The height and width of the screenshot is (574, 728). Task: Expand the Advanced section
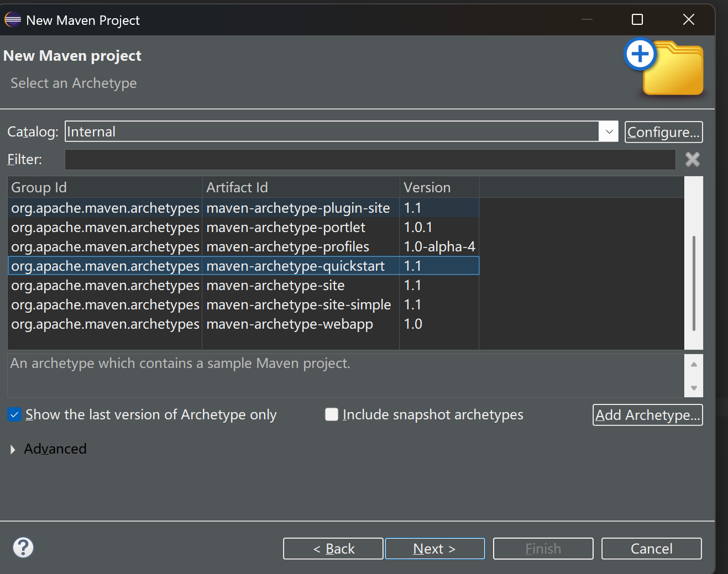13,449
